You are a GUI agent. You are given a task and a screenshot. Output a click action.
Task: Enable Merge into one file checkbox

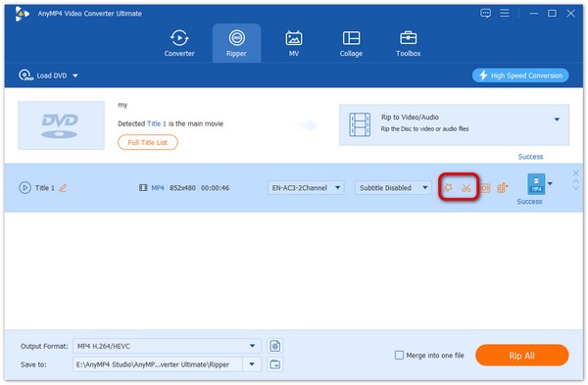[x=399, y=355]
